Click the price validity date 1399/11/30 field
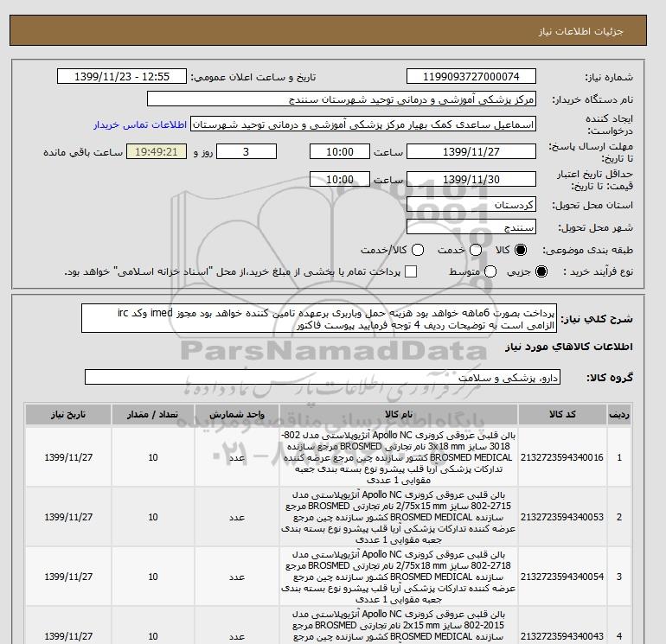The height and width of the screenshot is (644, 666). coord(471,179)
